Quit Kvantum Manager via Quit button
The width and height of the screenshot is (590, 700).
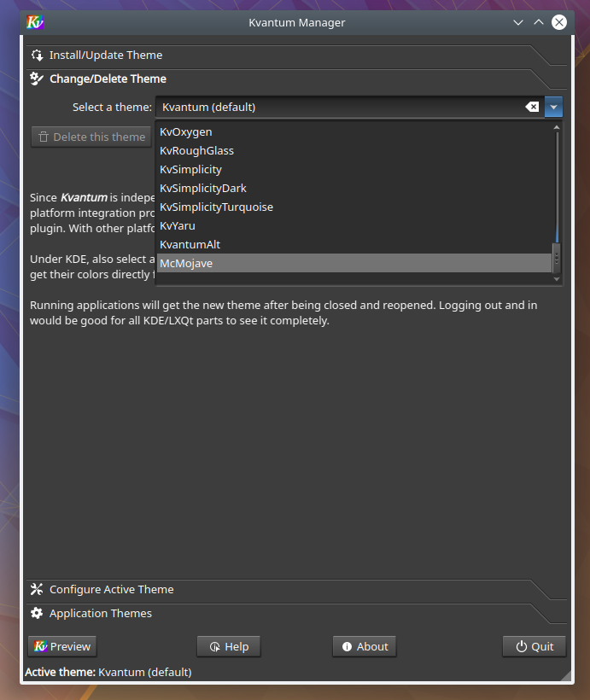coord(535,646)
